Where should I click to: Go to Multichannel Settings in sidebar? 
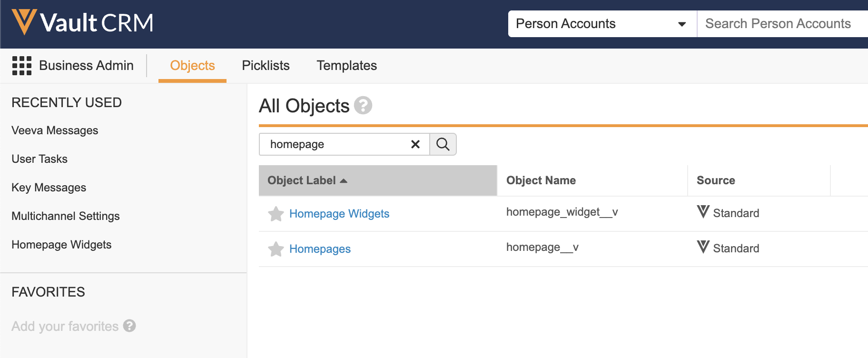(66, 216)
